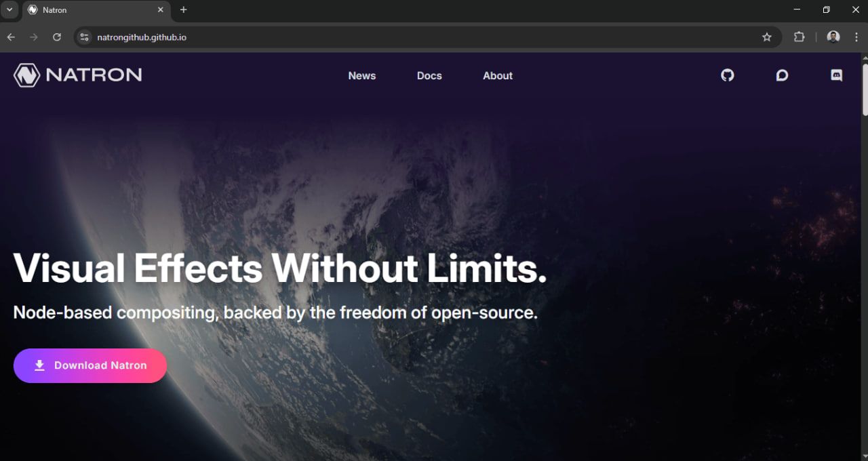Open Chrome three-dot menu
Viewport: 868px width, 461px height.
point(856,37)
